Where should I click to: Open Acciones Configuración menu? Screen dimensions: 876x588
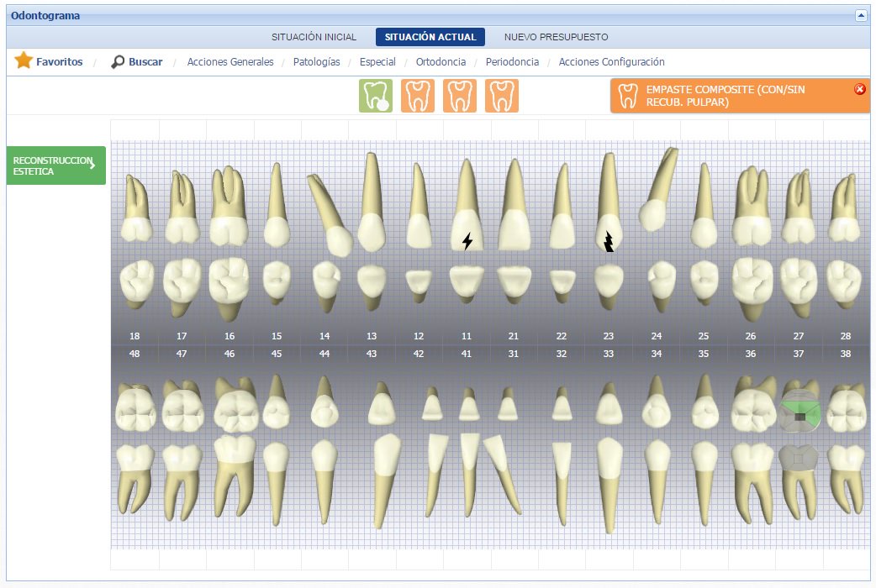612,62
